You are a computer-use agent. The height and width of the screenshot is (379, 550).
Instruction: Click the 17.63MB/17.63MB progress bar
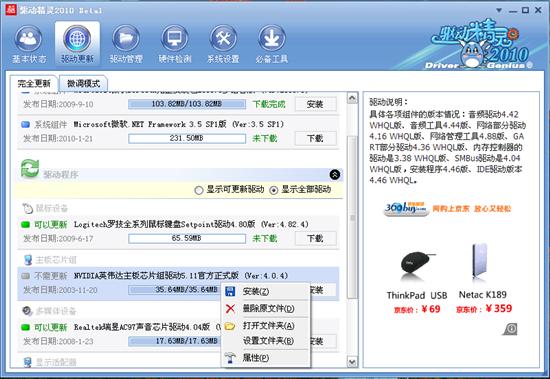175,341
